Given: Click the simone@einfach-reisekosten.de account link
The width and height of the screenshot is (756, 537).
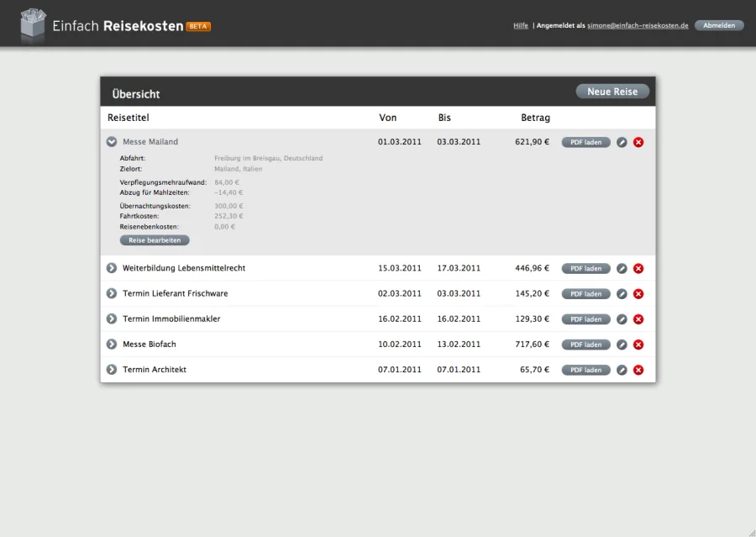Looking at the screenshot, I should point(638,25).
